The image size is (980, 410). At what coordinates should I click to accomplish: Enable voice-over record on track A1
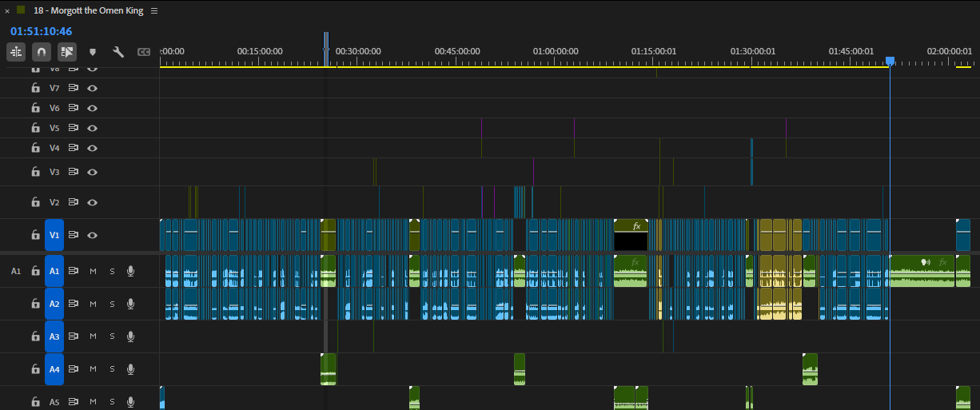coord(130,271)
